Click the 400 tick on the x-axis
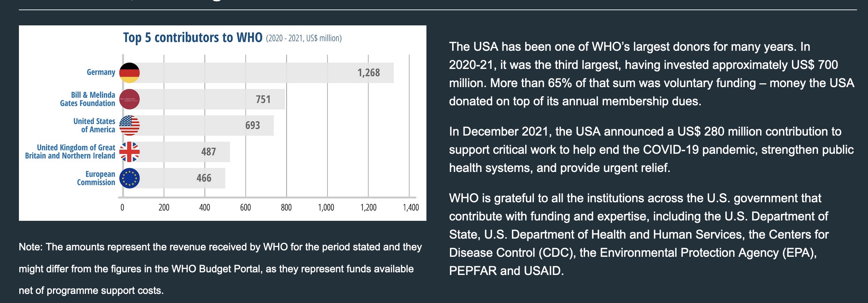Screen dimensions: 868x303 (205, 208)
